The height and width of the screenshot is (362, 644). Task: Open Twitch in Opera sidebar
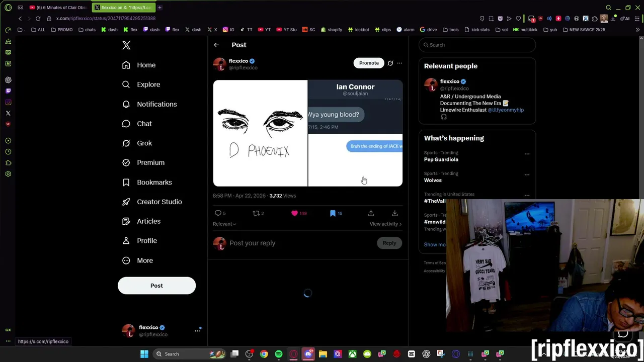point(8,91)
